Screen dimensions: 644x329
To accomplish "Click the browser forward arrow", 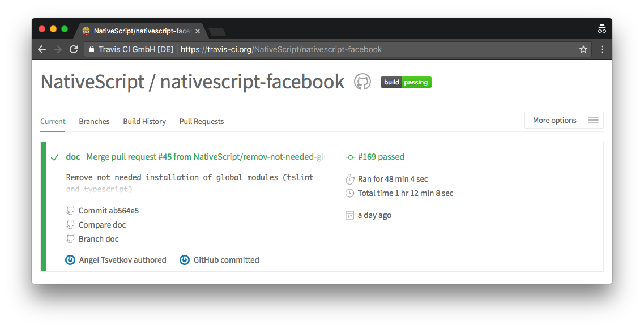I will (x=58, y=49).
